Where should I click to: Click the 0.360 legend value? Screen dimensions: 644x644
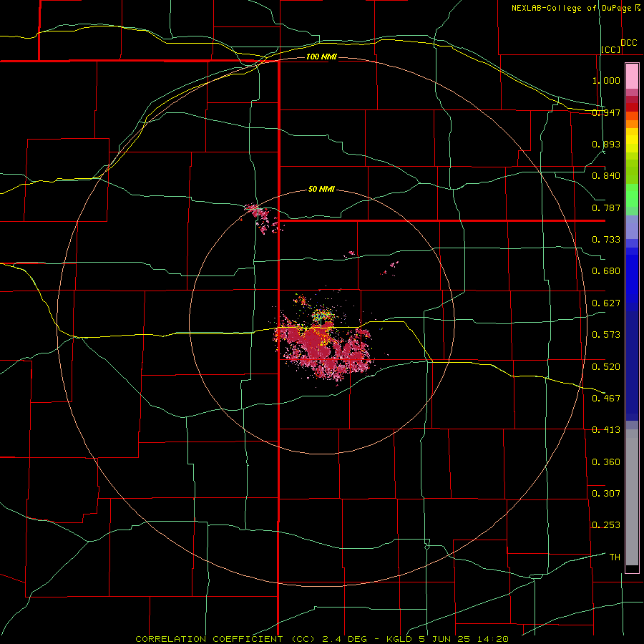pyautogui.click(x=606, y=462)
